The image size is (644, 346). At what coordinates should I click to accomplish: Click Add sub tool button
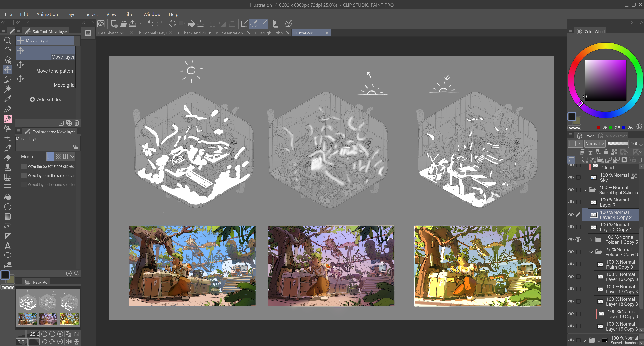(47, 99)
